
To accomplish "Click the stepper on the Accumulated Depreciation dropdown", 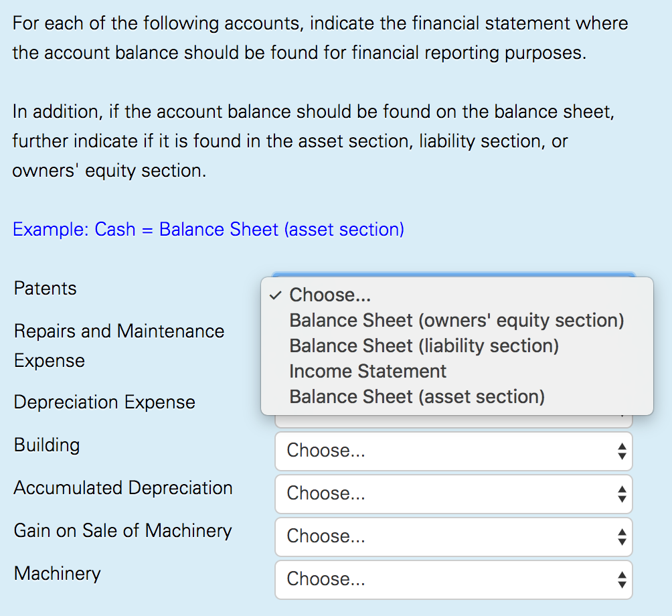I will [621, 493].
